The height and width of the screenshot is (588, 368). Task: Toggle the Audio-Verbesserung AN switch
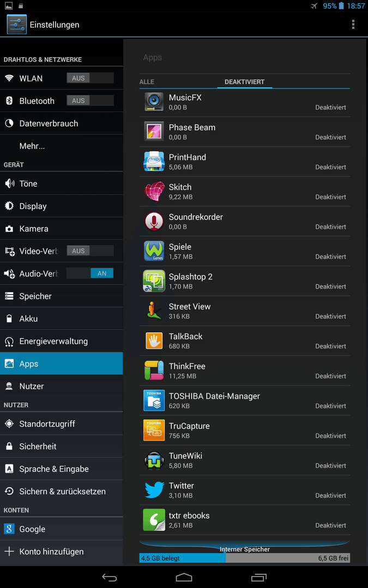[x=90, y=273]
